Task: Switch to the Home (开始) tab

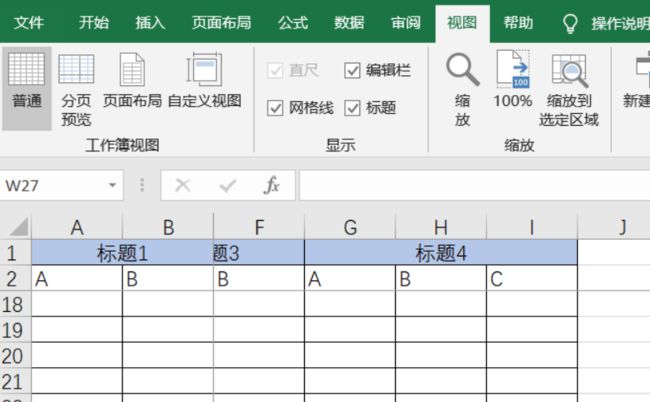Action: click(94, 23)
